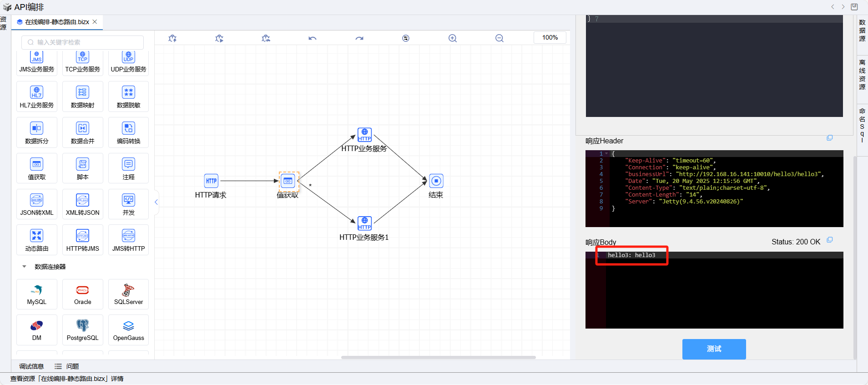Click the canvas horizontal scrollbar

click(x=438, y=357)
